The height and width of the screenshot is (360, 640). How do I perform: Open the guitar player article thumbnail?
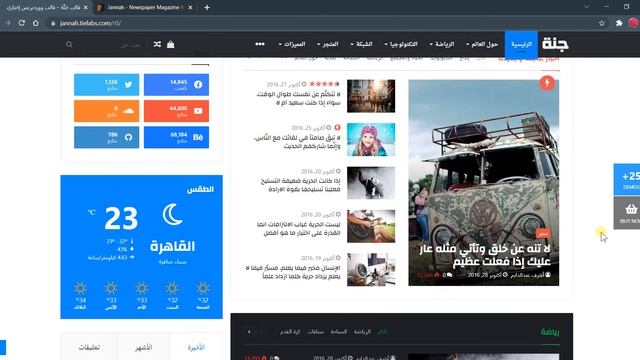(371, 226)
